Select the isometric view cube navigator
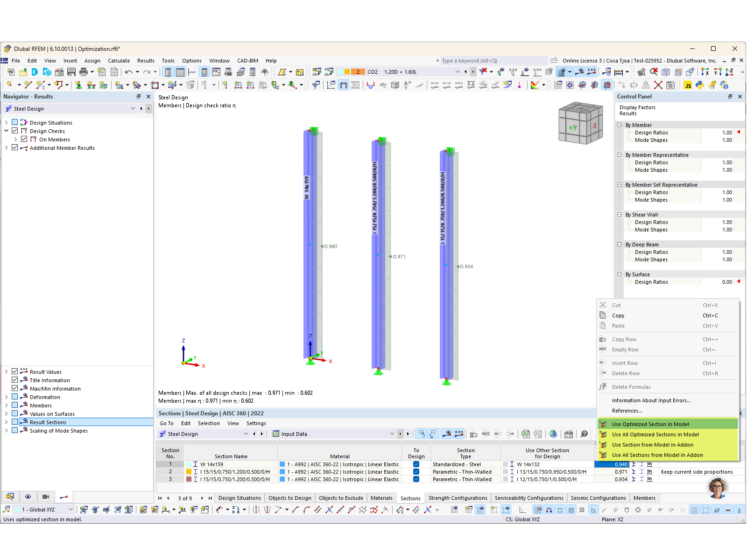Screen dimensions: 747x560 click(x=580, y=123)
